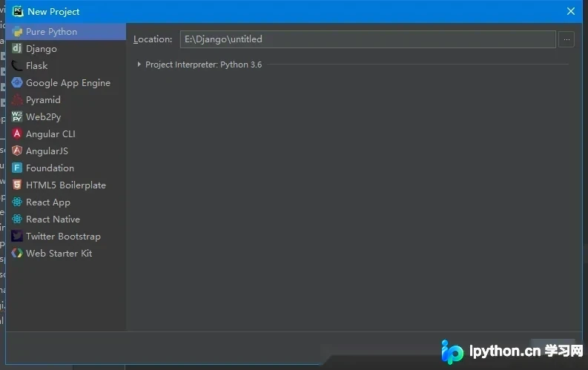Choose React Native project type
This screenshot has width=588, height=370.
(x=53, y=219)
